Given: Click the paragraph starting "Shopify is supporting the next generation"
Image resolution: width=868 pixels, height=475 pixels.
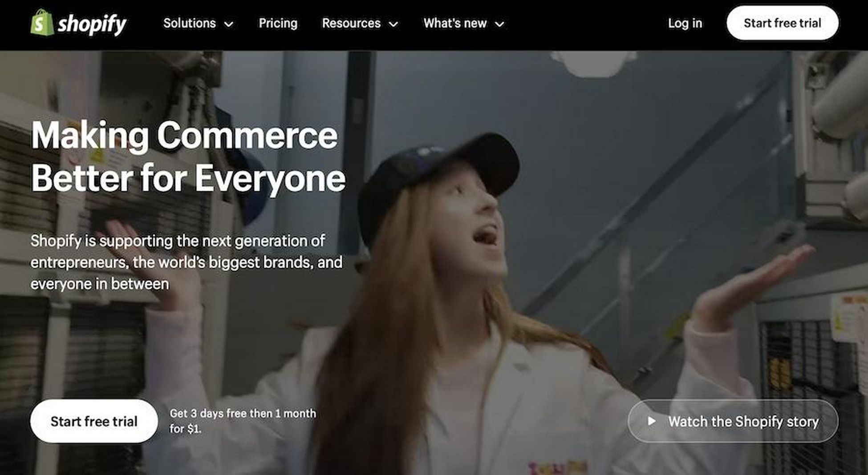Looking at the screenshot, I should tap(187, 262).
